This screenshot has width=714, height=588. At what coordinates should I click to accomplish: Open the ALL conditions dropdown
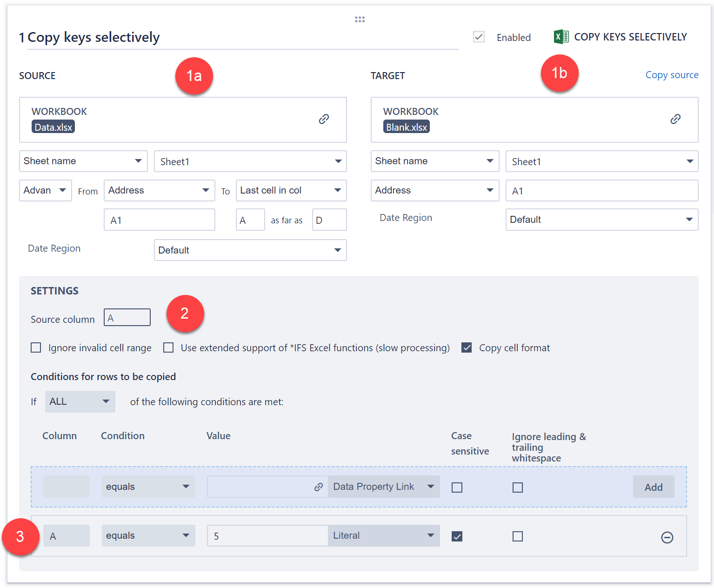coord(80,401)
